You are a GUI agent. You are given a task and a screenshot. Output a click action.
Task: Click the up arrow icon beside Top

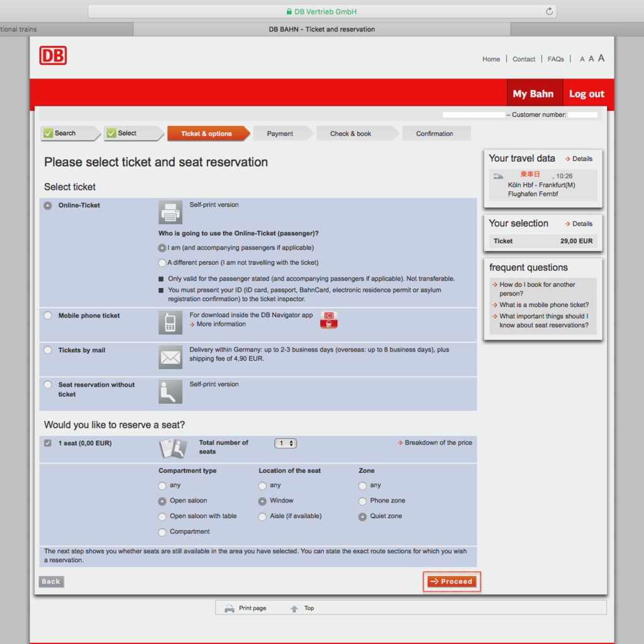(294, 608)
